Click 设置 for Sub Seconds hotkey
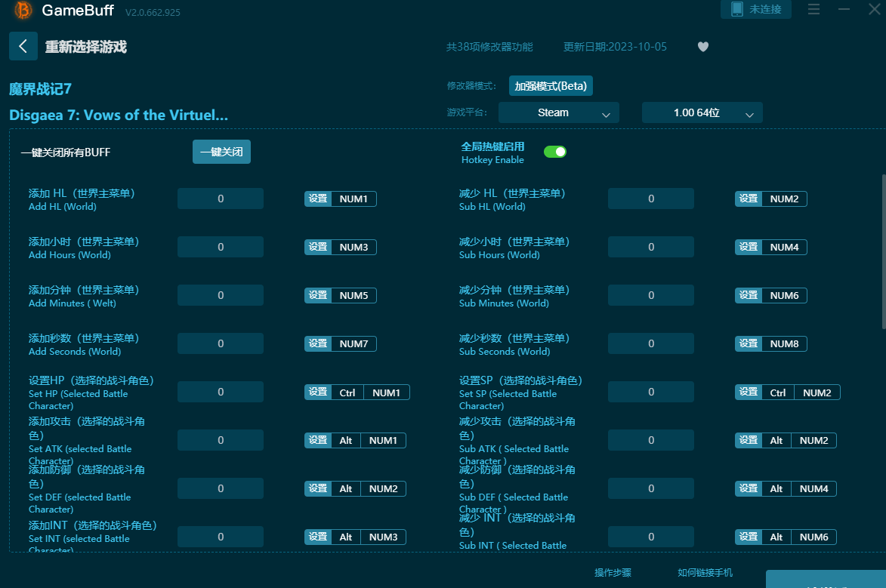886x588 pixels. coord(749,343)
